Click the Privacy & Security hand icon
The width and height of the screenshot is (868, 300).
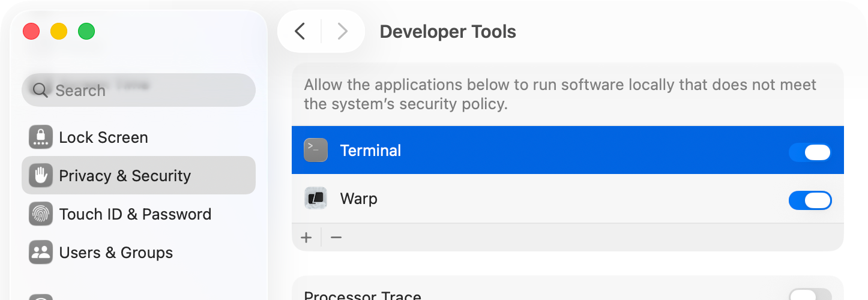click(x=41, y=176)
